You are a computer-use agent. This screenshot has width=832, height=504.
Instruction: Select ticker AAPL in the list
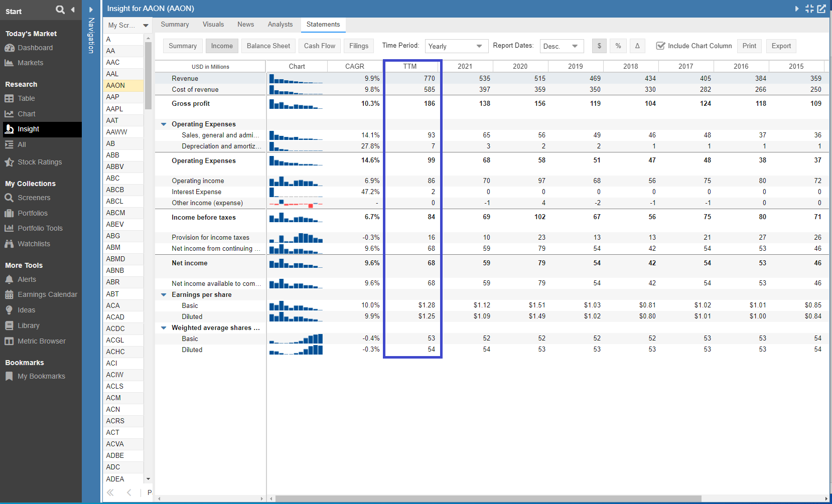pyautogui.click(x=123, y=109)
